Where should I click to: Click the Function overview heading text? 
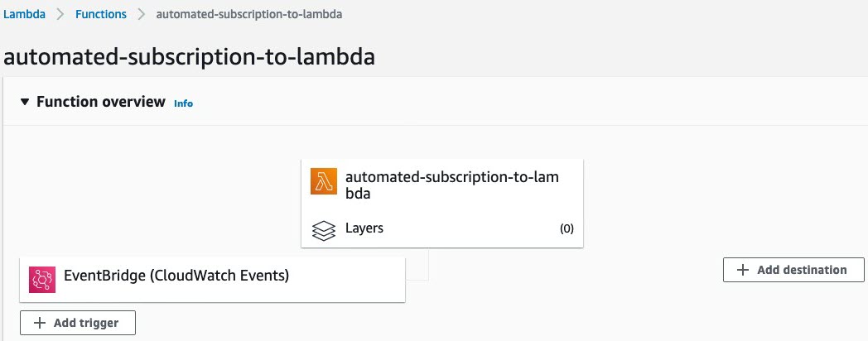(101, 102)
